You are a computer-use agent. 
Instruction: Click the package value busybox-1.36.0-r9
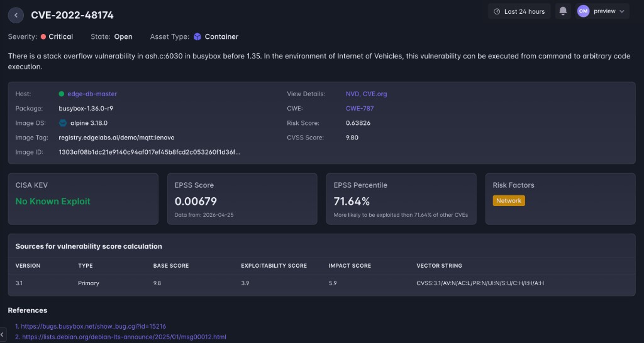pyautogui.click(x=86, y=108)
